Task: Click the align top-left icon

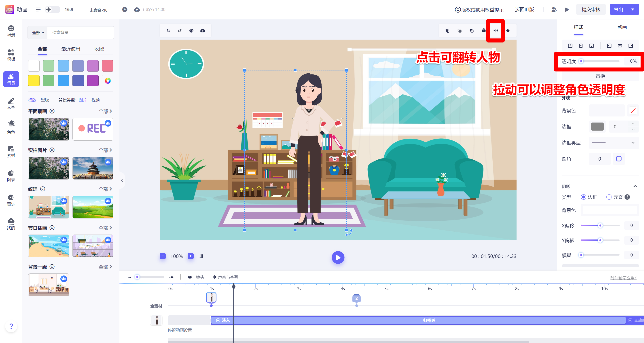Action: 570,46
